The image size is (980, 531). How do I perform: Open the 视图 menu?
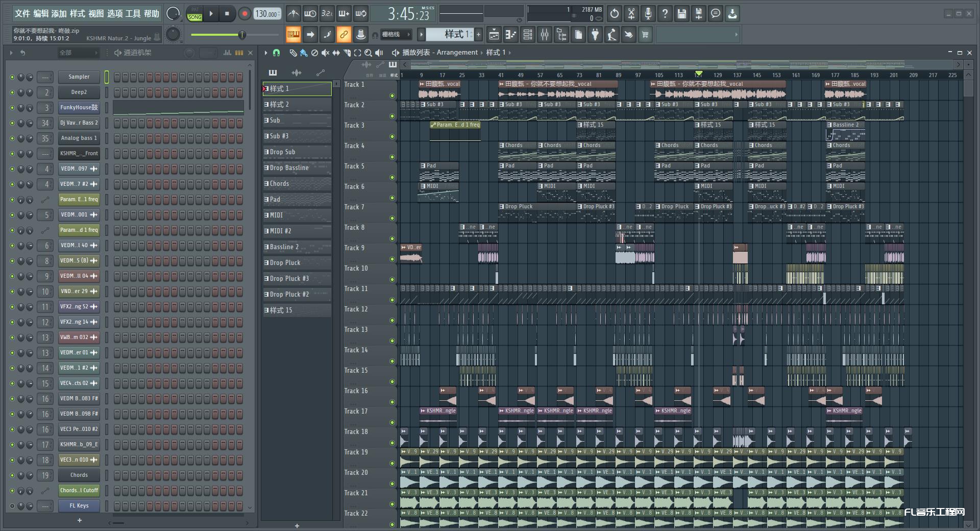click(96, 14)
